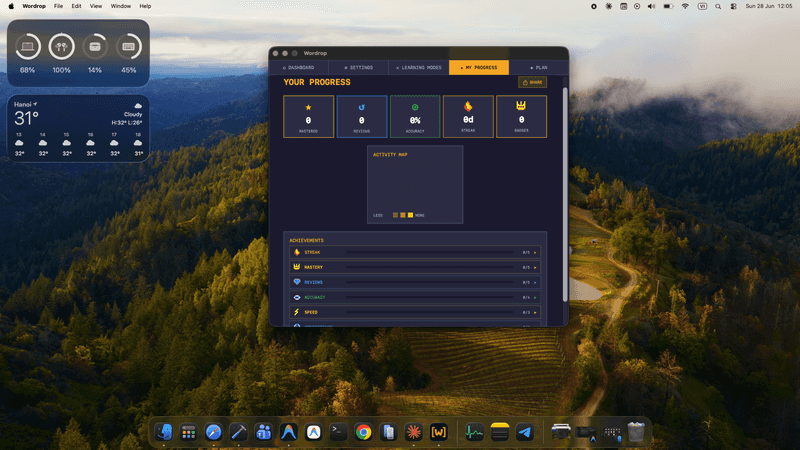Click the middle activity map legend swatch

tap(403, 215)
